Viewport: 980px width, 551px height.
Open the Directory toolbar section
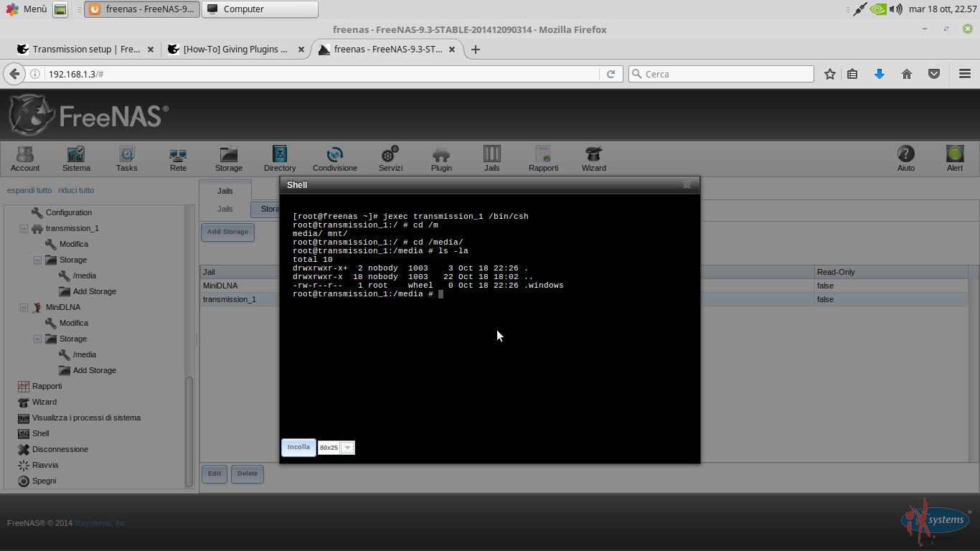tap(280, 159)
